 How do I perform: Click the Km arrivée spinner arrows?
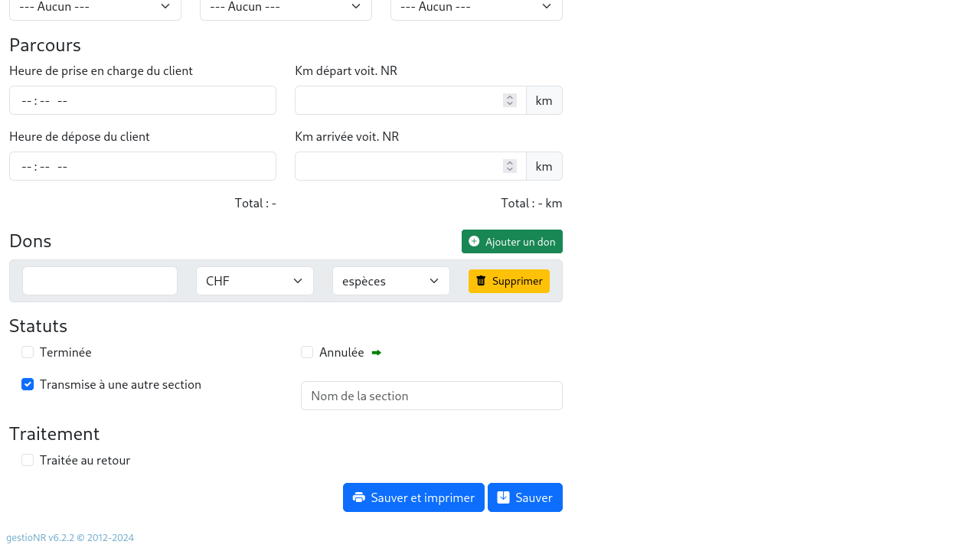tap(510, 166)
